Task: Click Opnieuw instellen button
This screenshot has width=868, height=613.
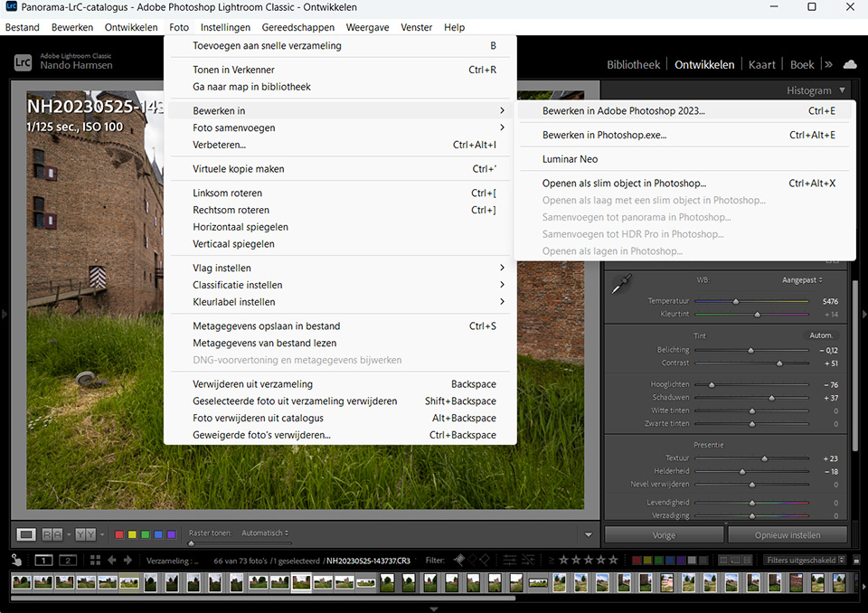Action: (788, 535)
